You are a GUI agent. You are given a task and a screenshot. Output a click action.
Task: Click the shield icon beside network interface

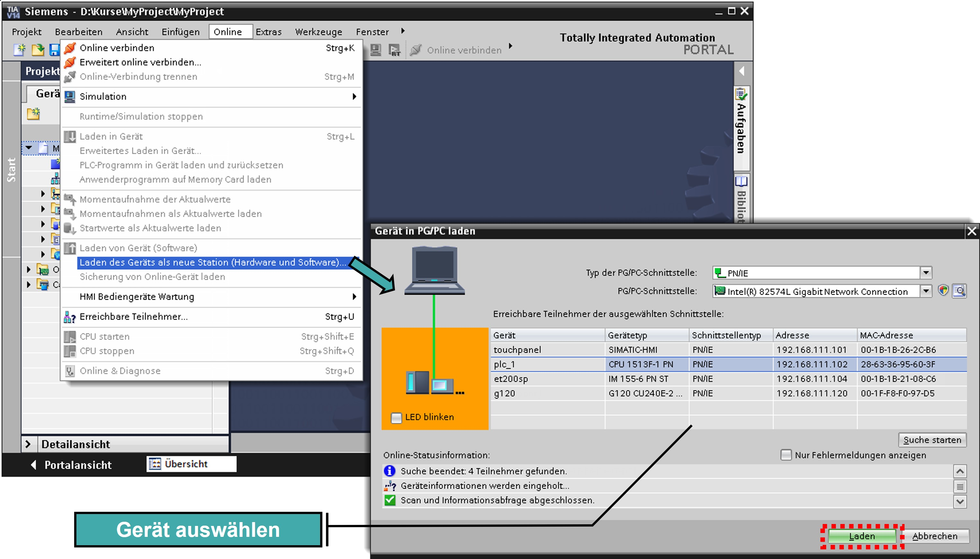tap(943, 291)
